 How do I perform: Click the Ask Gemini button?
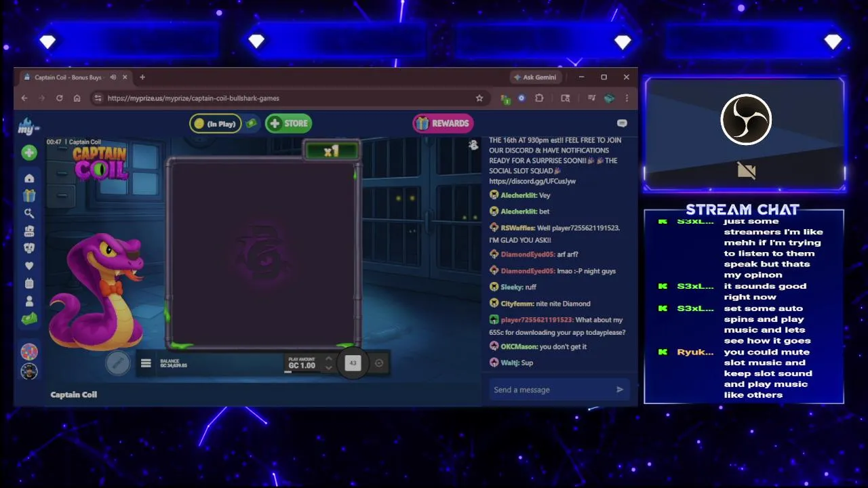(535, 77)
